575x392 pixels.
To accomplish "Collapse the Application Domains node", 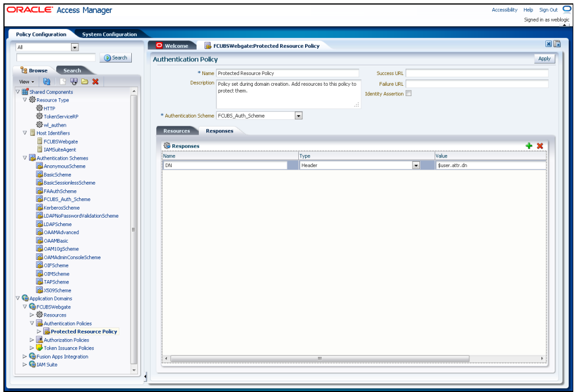I will [x=18, y=298].
